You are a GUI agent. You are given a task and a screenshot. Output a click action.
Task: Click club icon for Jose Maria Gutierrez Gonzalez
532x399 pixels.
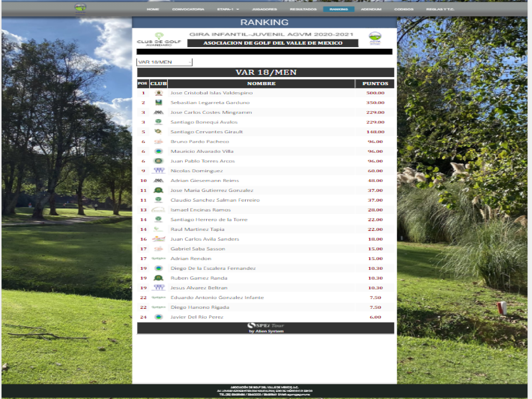click(158, 190)
